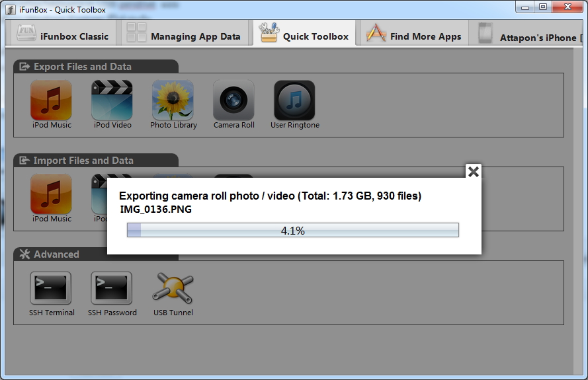Click the iFunBox title bar app icon
The image size is (588, 380).
[11, 10]
